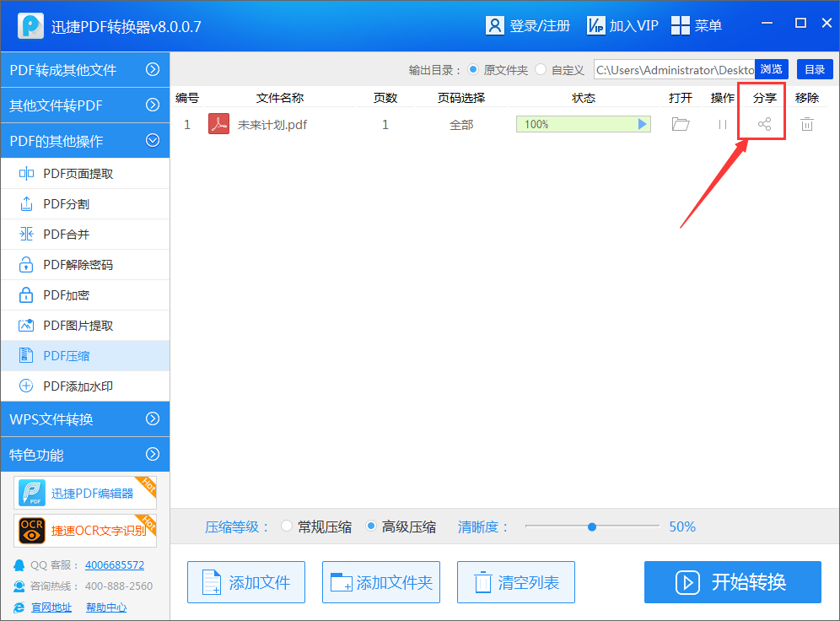Click 添加文件 button

246,582
